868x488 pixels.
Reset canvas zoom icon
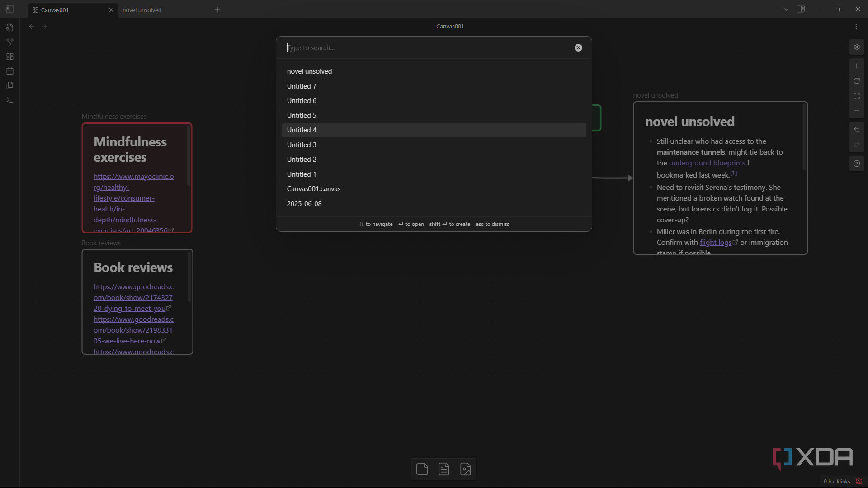click(x=857, y=81)
